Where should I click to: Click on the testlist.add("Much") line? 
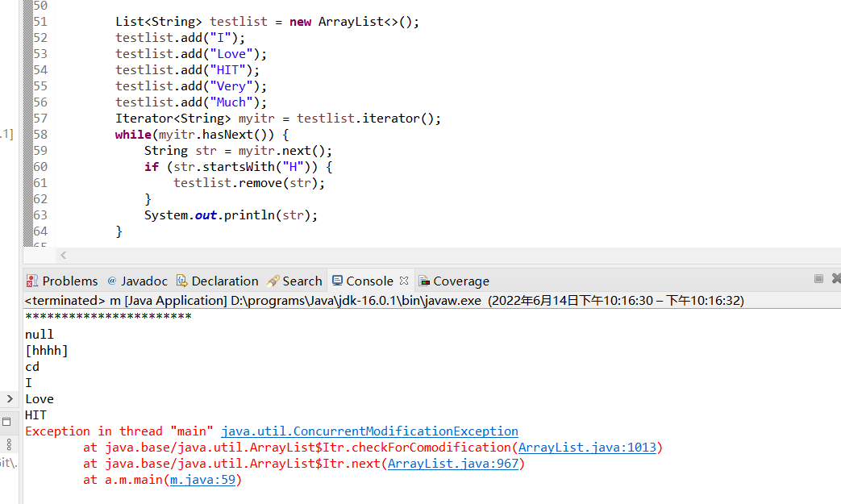[191, 102]
